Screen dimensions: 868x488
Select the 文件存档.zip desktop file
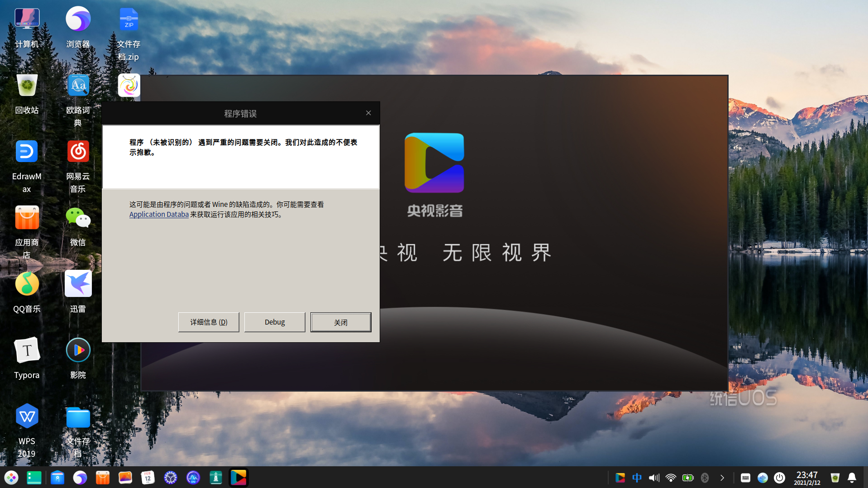129,34
